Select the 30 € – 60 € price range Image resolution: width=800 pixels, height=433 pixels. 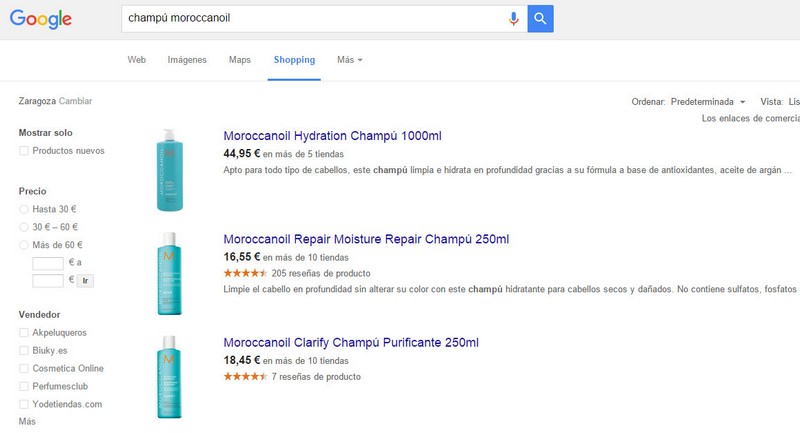(24, 227)
